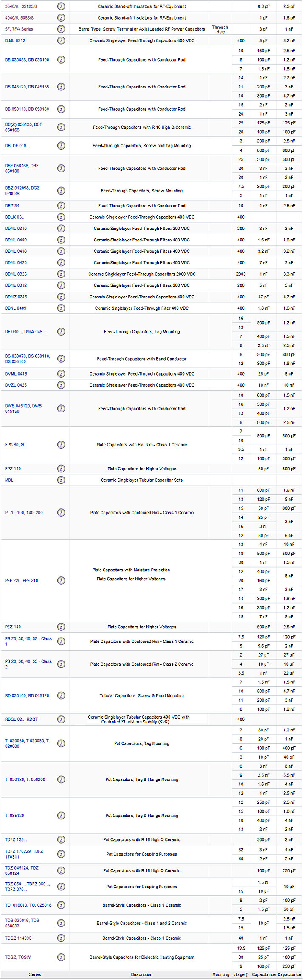Image resolution: width=304 pixels, height=980 pixels.
Task: Show info for DBZ 34 row
Action: click(61, 206)
